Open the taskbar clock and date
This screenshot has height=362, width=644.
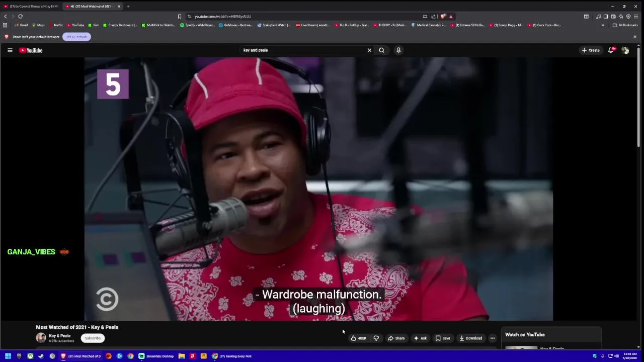(x=630, y=356)
